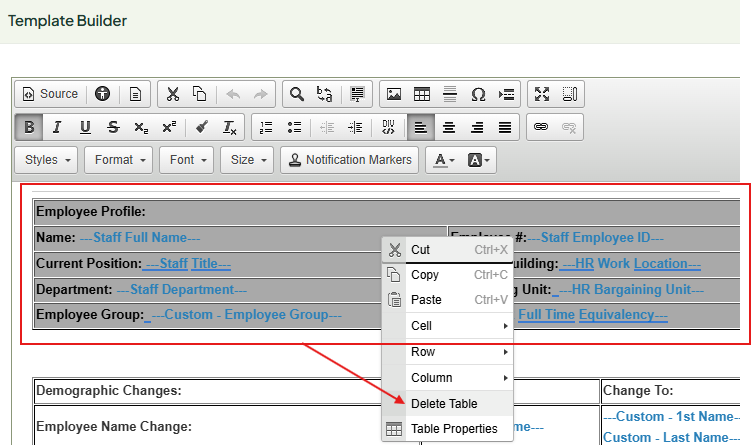
Task: Click ---Staff Department--- marker text
Action: (181, 290)
